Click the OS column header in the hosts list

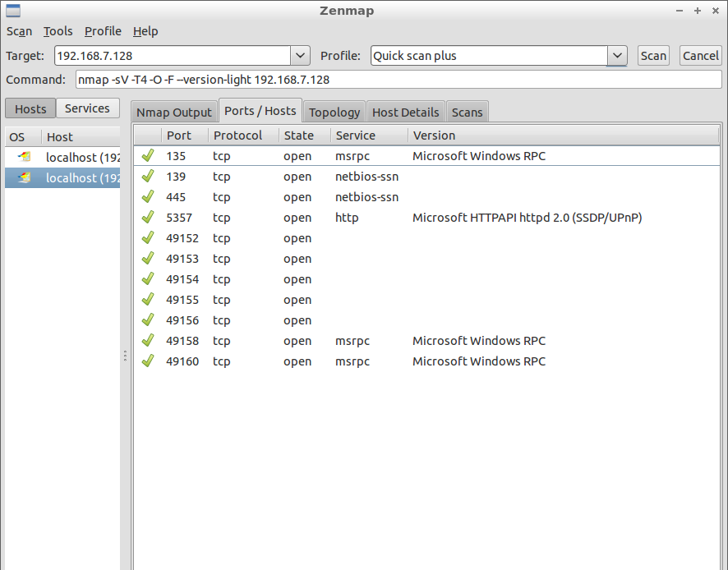(x=23, y=137)
